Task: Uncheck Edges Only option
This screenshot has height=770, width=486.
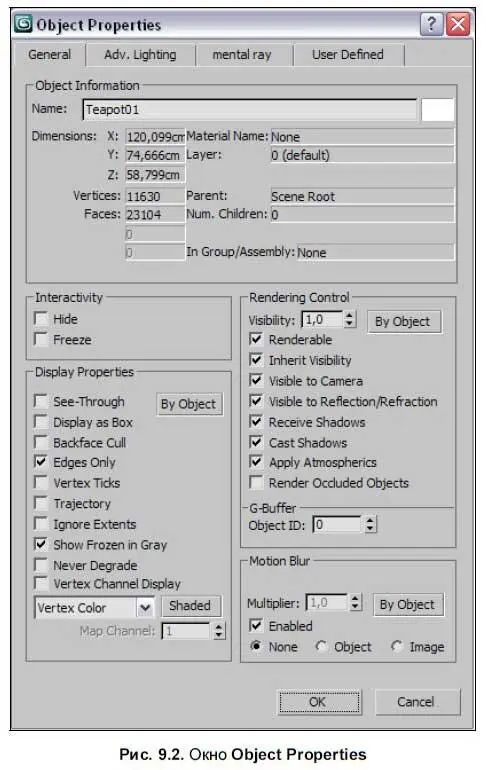Action: coord(41,462)
